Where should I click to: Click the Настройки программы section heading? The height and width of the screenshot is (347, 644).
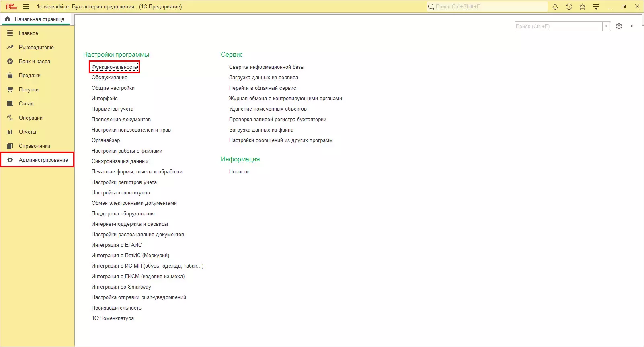116,54
